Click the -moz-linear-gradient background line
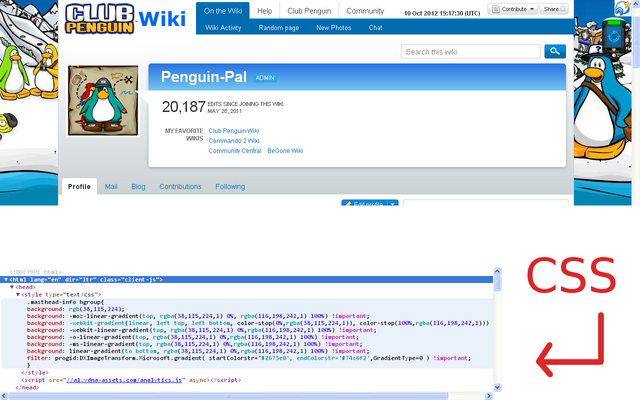Image resolution: width=640 pixels, height=400 pixels. point(198,316)
